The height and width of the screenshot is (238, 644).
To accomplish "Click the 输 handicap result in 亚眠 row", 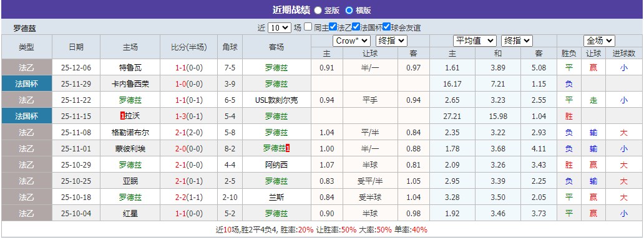I will pyautogui.click(x=593, y=181).
